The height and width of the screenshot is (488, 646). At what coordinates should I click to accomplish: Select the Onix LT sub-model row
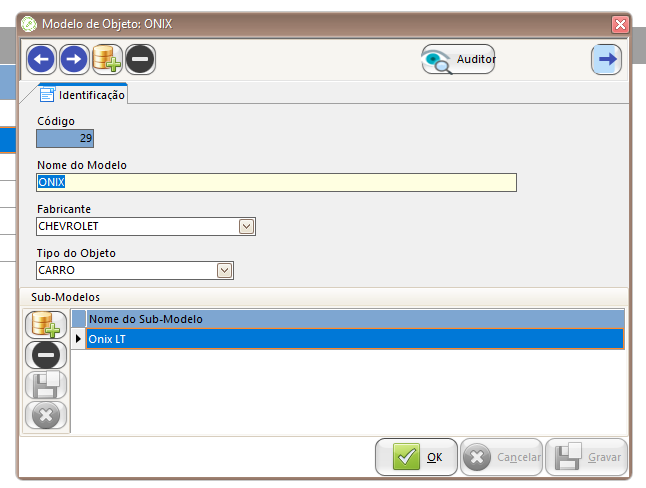point(354,339)
